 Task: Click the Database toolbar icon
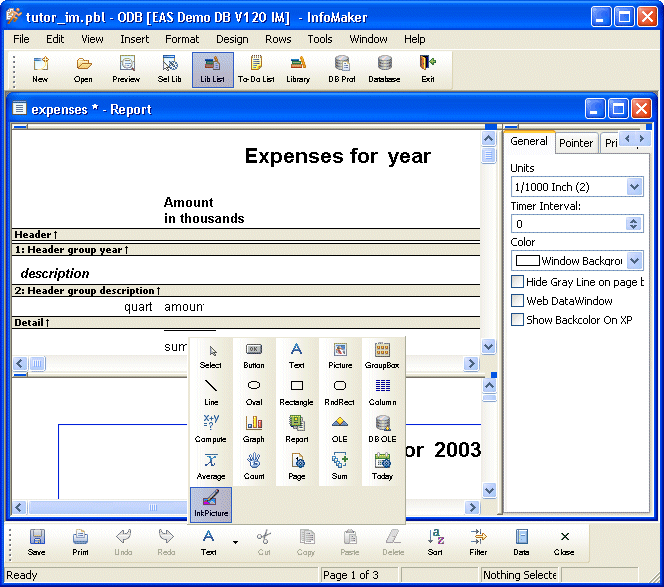(385, 70)
